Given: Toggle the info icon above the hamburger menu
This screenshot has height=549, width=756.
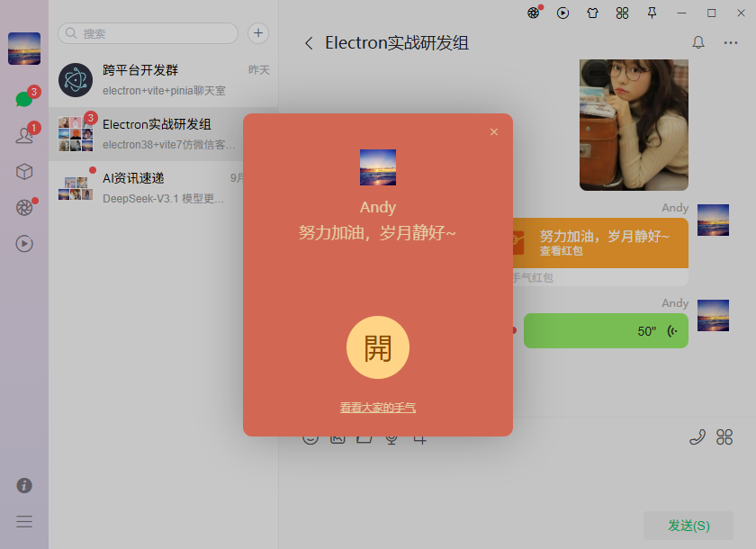Looking at the screenshot, I should pyautogui.click(x=24, y=485).
